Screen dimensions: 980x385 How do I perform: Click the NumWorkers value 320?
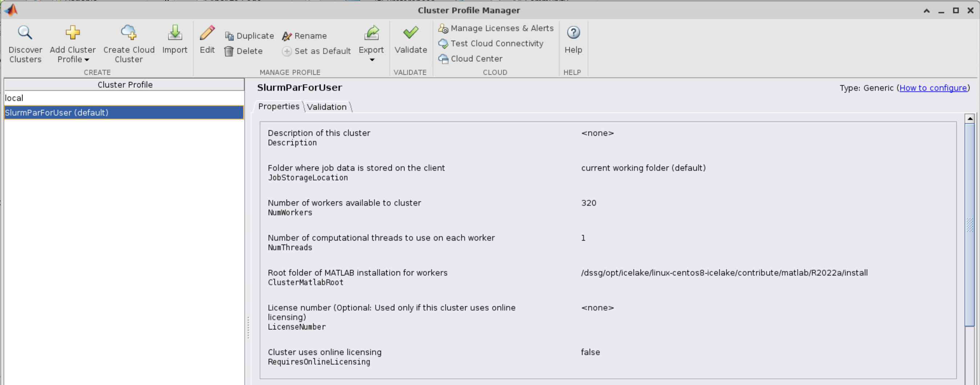pyautogui.click(x=589, y=203)
